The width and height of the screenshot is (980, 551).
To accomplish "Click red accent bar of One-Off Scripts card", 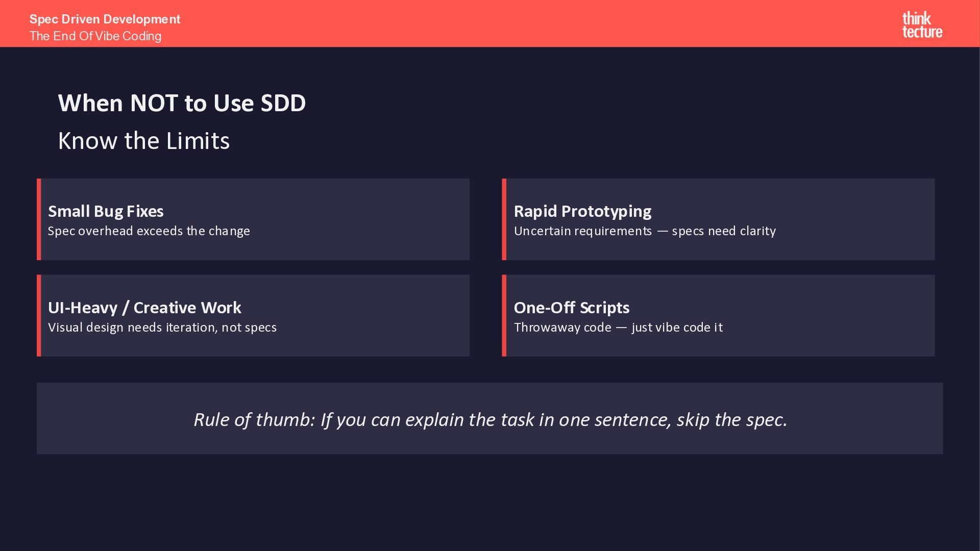I will pyautogui.click(x=504, y=315).
